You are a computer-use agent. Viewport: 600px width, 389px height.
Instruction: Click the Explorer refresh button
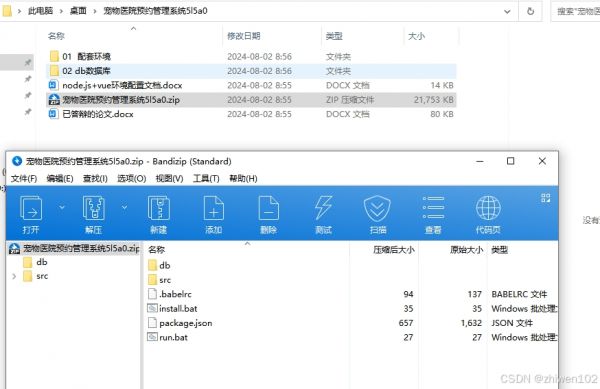coord(530,11)
